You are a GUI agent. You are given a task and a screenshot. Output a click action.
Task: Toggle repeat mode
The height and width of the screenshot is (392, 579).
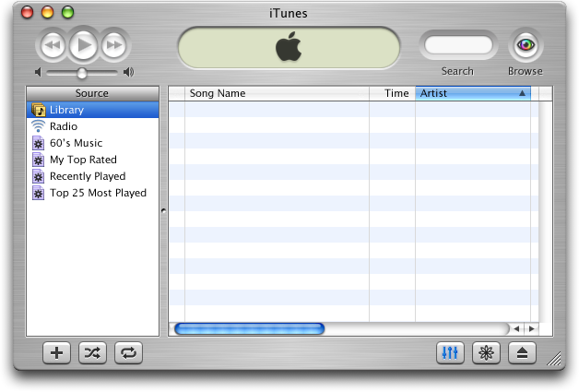(128, 353)
